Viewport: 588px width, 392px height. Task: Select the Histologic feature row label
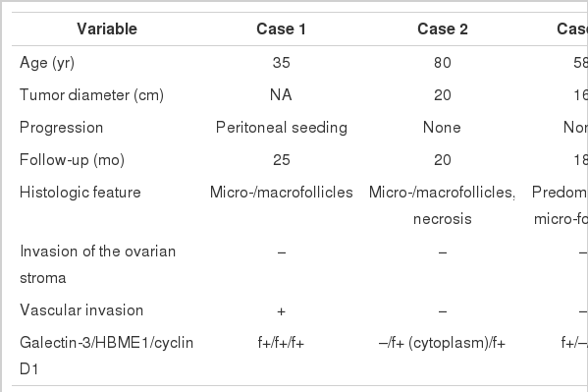(80, 193)
